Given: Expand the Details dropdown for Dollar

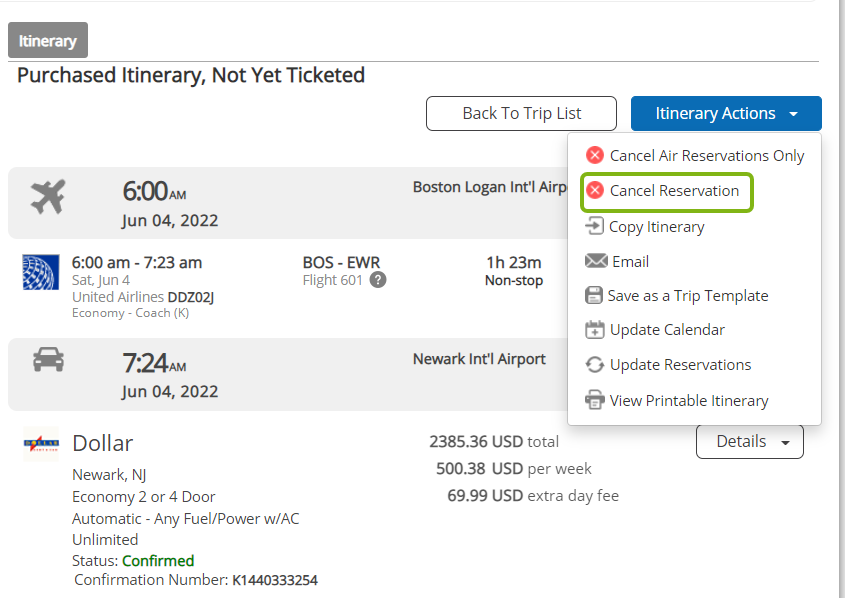Looking at the screenshot, I should 750,442.
